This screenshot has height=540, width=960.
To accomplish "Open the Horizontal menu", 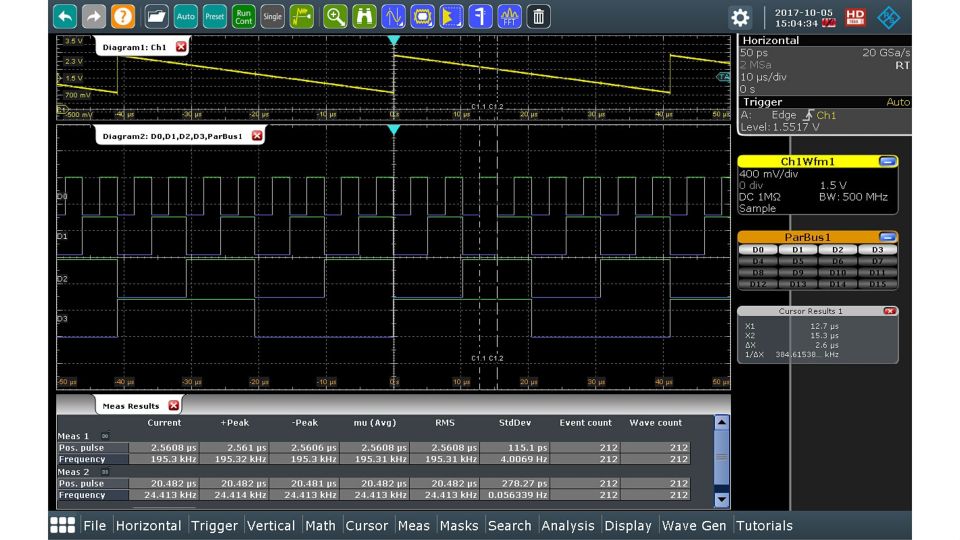I will (148, 525).
